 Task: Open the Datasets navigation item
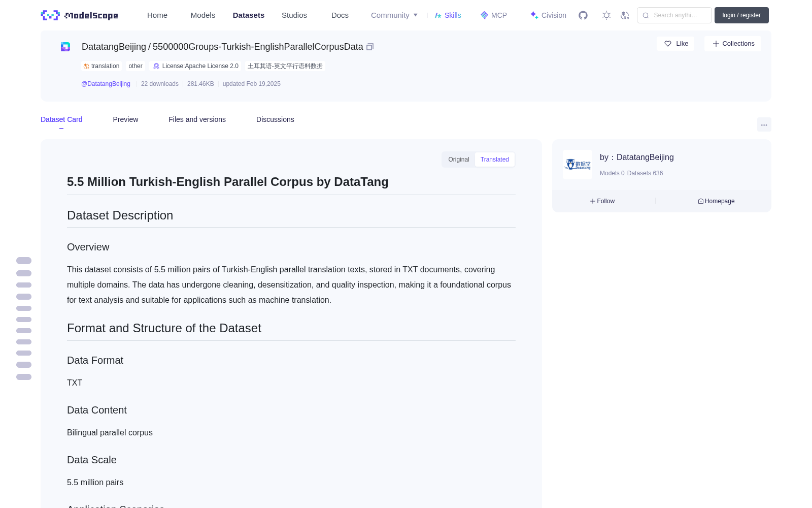(x=249, y=15)
